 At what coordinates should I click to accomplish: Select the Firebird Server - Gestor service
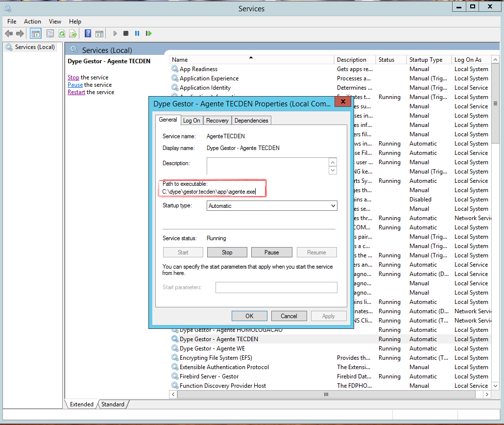pos(209,376)
